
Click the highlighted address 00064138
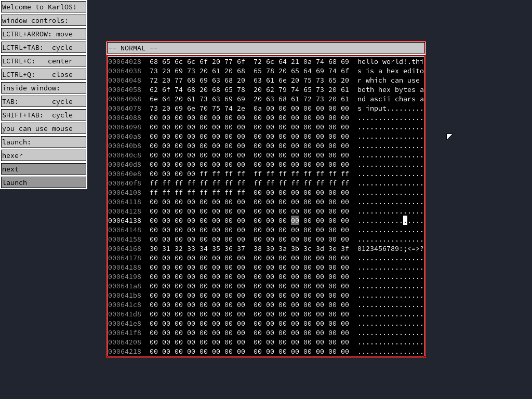[125, 220]
